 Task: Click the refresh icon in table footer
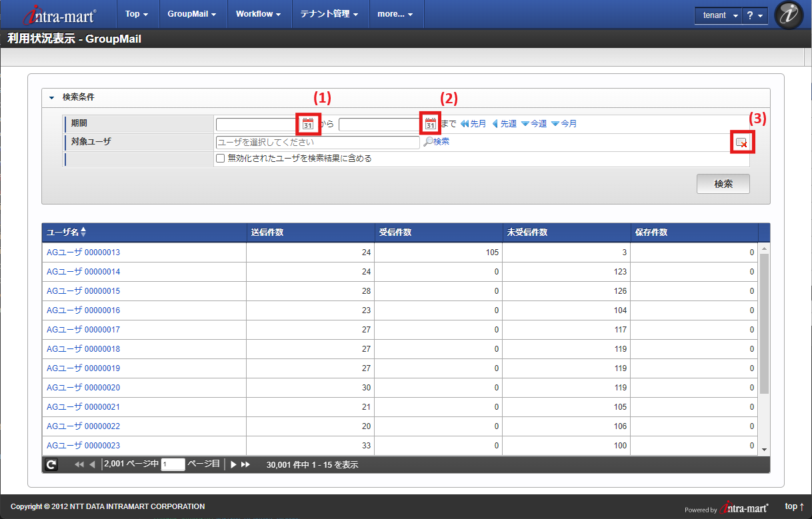51,464
